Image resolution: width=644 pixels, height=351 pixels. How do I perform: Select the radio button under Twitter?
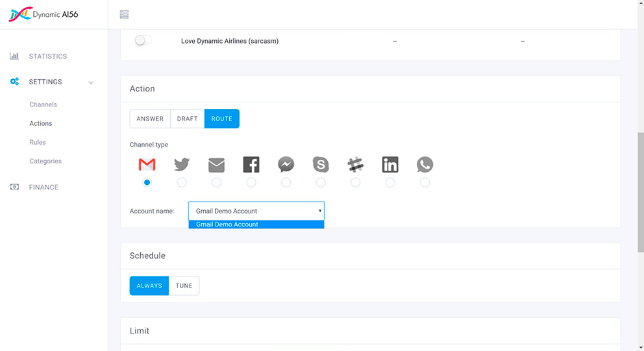(x=182, y=182)
